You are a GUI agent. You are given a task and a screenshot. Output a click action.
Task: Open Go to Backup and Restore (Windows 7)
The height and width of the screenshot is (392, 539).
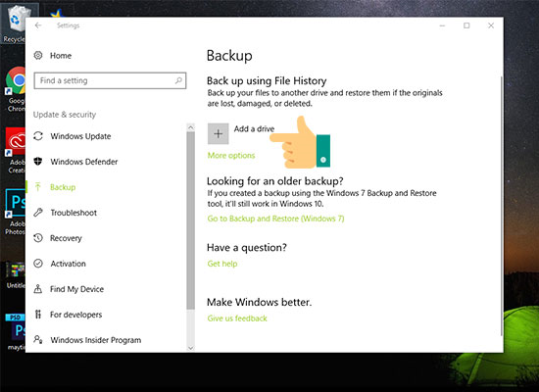[275, 219]
